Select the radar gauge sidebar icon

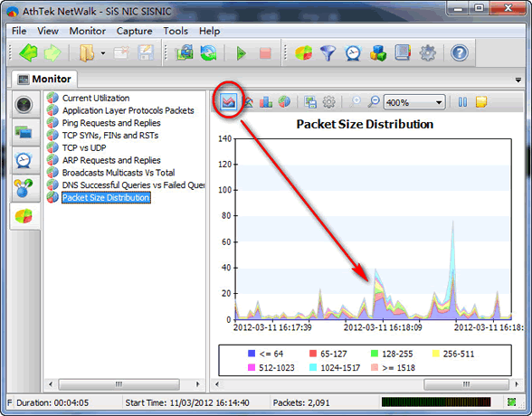coord(24,104)
